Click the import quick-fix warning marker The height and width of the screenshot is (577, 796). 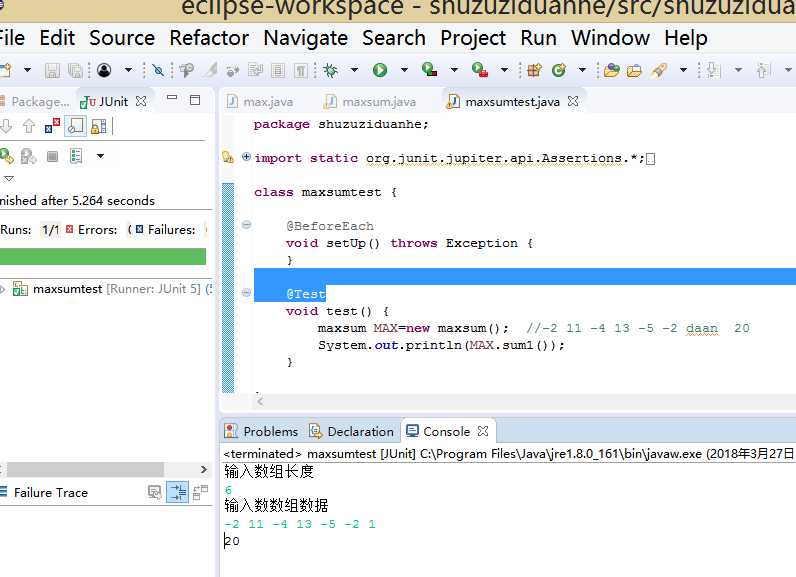pyautogui.click(x=228, y=157)
